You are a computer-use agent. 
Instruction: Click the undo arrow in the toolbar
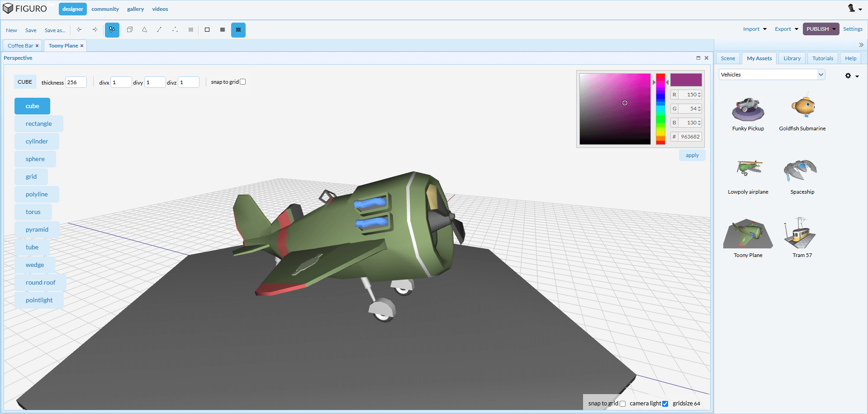pos(79,30)
